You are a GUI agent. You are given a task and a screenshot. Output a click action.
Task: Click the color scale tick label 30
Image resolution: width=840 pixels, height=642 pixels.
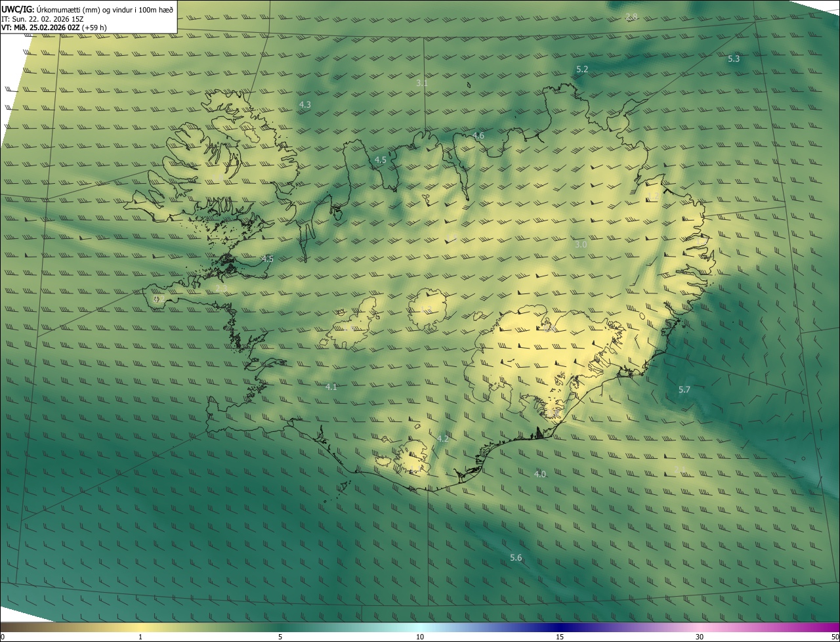point(700,637)
